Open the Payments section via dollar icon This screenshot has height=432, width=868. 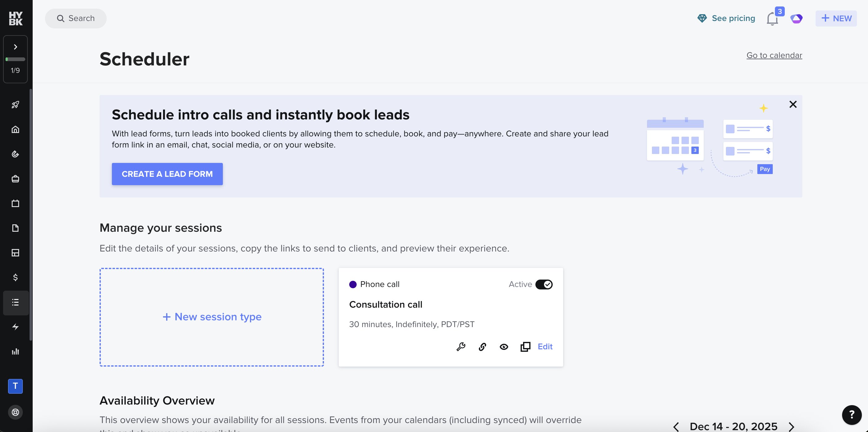[x=15, y=277]
